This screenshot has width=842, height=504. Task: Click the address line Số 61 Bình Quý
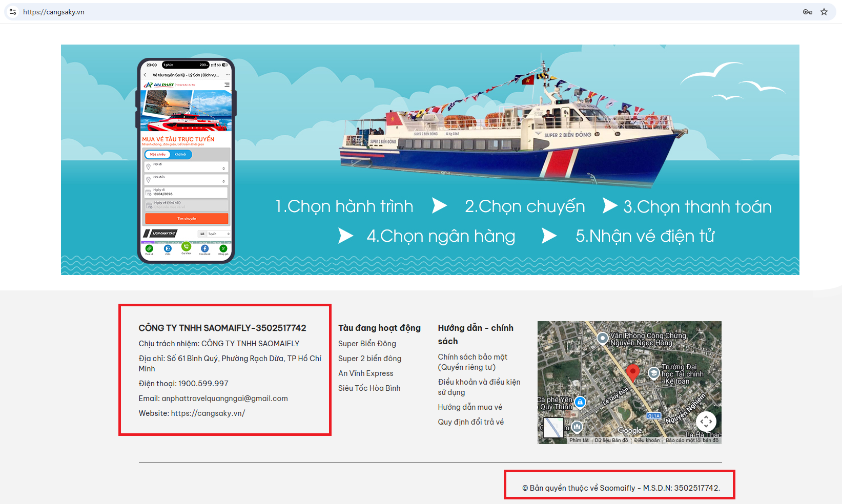point(230,364)
